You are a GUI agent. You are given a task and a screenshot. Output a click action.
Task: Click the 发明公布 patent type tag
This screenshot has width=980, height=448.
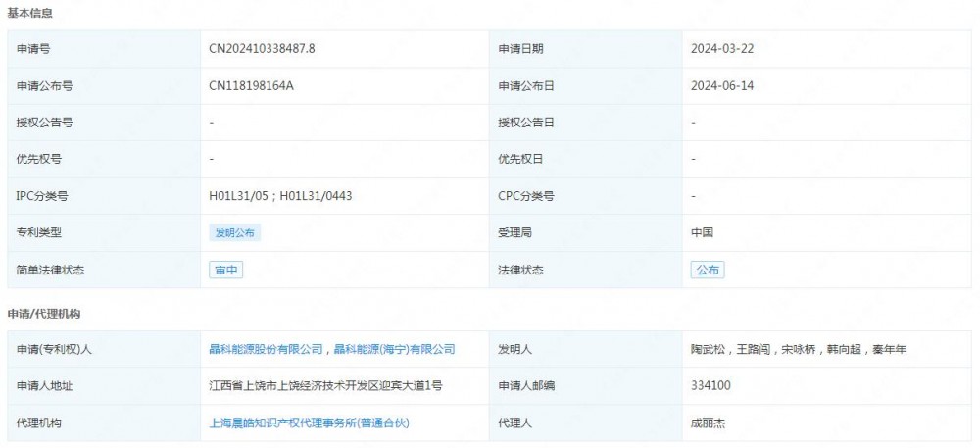click(235, 233)
